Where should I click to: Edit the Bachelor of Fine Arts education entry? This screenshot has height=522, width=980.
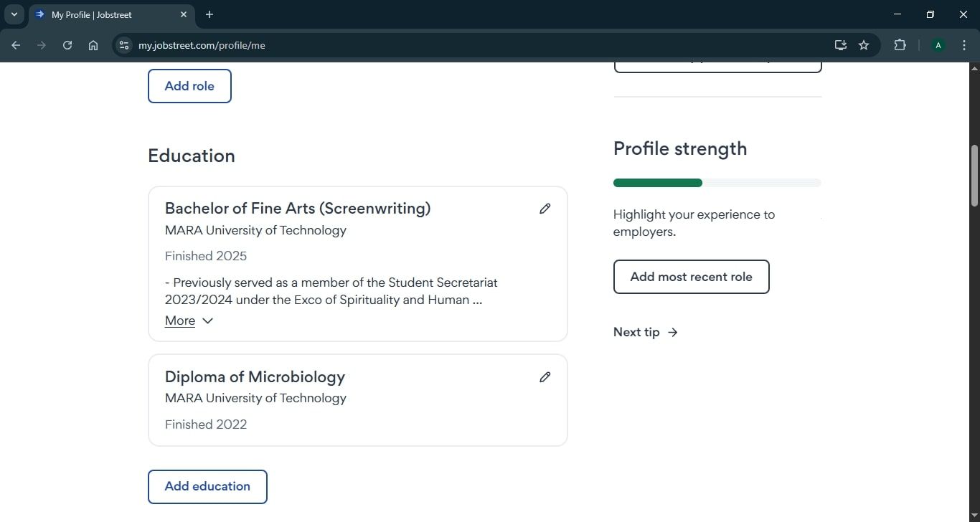click(x=545, y=208)
